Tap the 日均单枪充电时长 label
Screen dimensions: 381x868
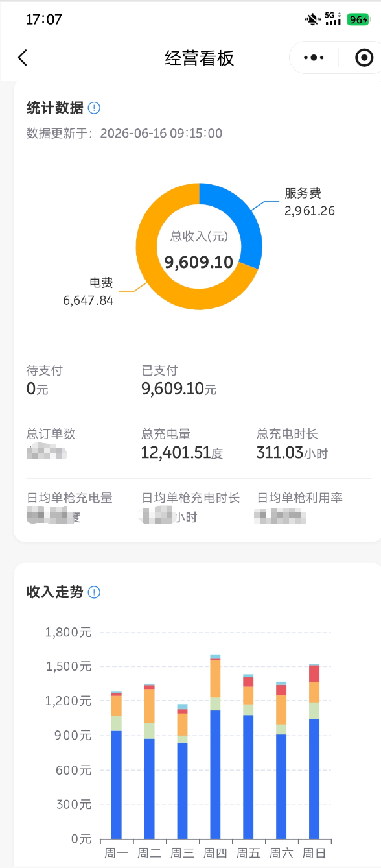(191, 498)
